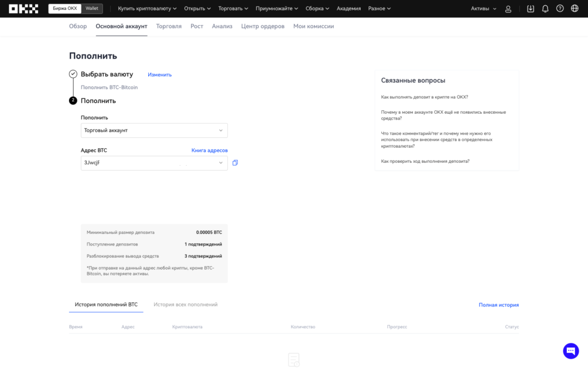
Task: Switch to Центр ордеров tab
Action: pyautogui.click(x=262, y=26)
